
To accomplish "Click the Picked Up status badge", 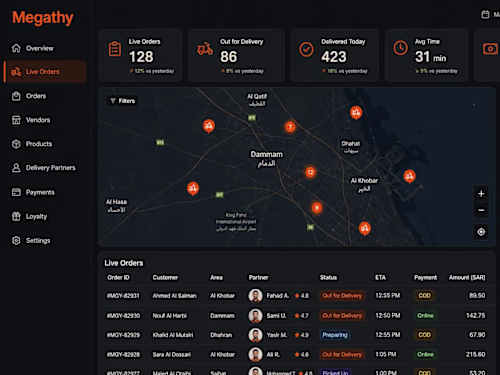I will coord(335,372).
